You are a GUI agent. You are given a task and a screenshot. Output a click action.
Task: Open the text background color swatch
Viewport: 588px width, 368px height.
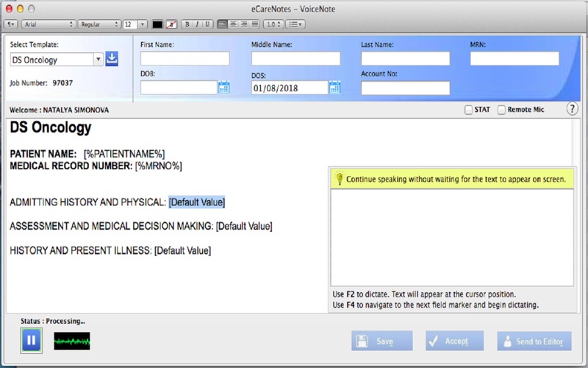pyautogui.click(x=171, y=24)
